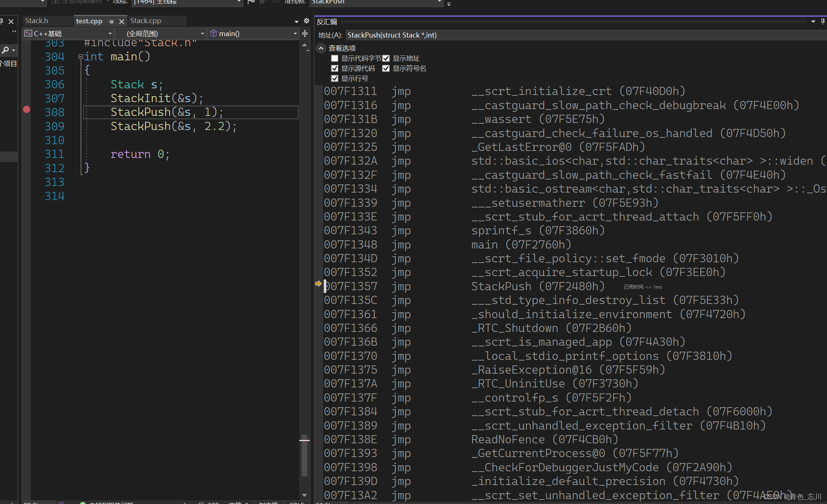Open the editor tab list dropdown
This screenshot has height=504, width=827.
[297, 22]
